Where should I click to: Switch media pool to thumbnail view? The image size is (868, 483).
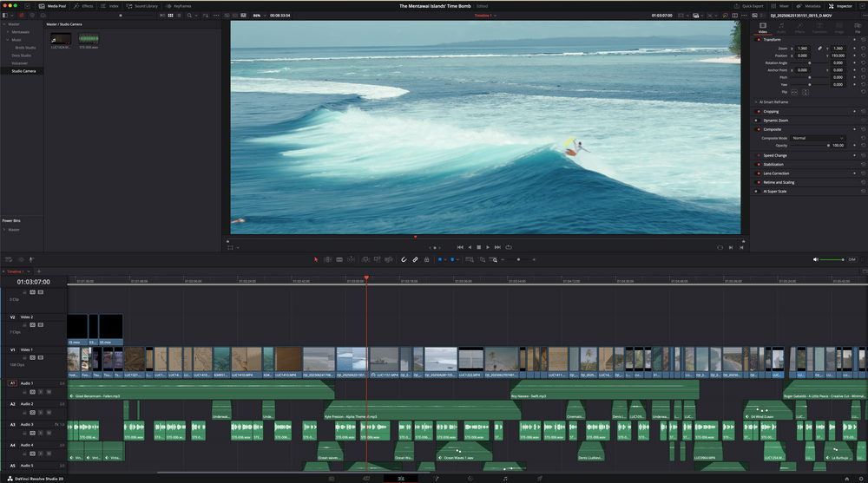(x=170, y=16)
